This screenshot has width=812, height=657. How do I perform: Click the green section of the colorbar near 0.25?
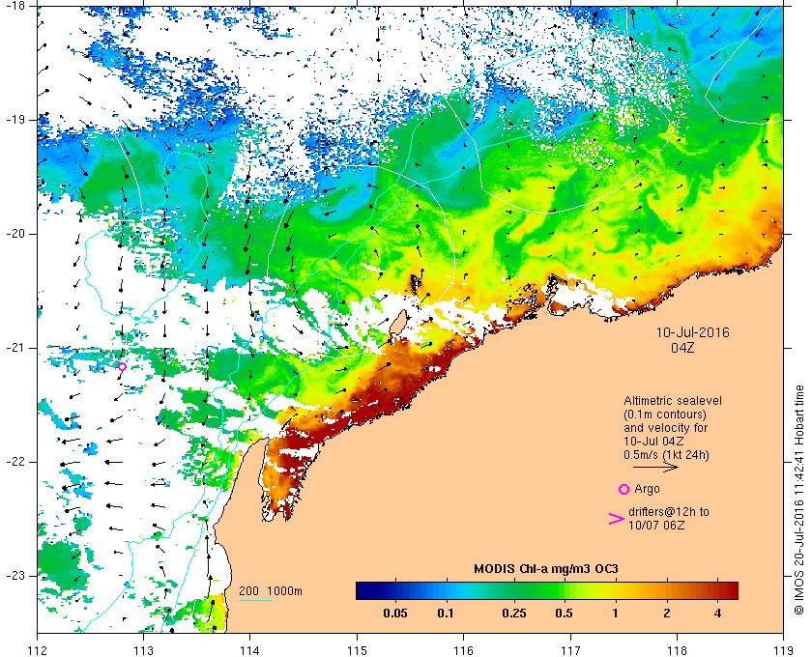pos(514,590)
